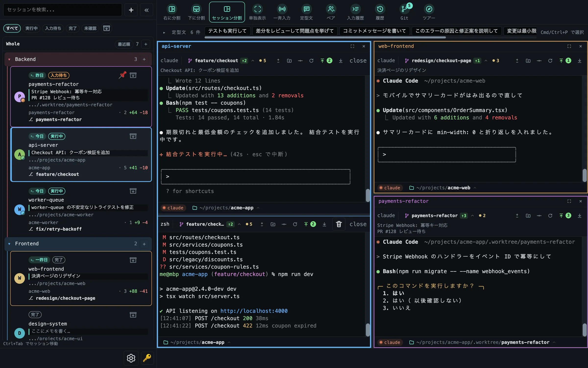Collapse the sidebar with double chevron
588x368 pixels.
147,10
